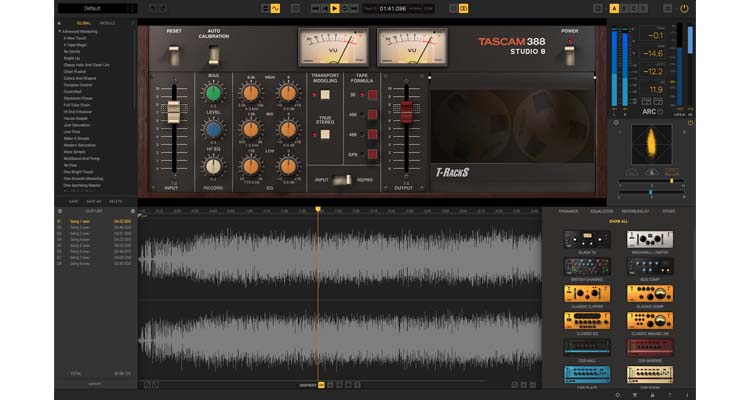This screenshot has height=400, width=750.
Task: Click the Save As preset button
Action: (95, 201)
